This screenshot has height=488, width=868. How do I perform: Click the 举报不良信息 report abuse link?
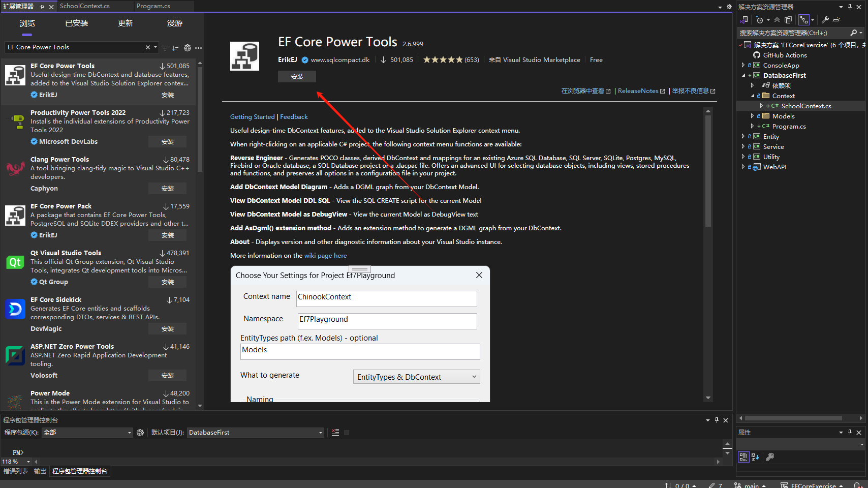[x=694, y=91]
